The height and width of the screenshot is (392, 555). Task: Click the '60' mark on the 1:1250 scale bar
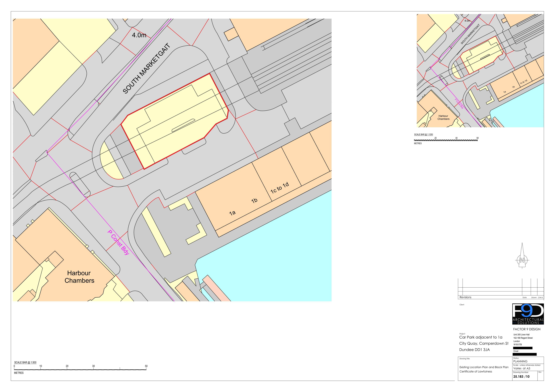point(477,138)
